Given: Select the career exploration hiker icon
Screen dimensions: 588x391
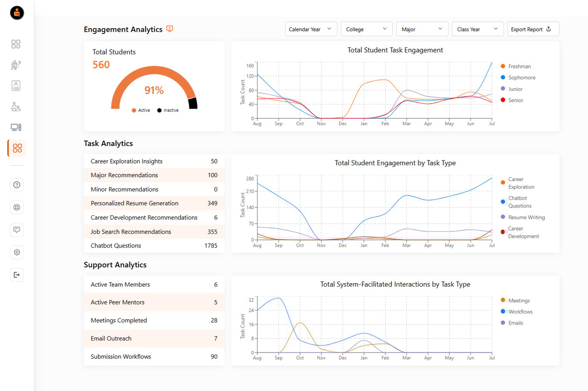Looking at the screenshot, I should pos(16,64).
